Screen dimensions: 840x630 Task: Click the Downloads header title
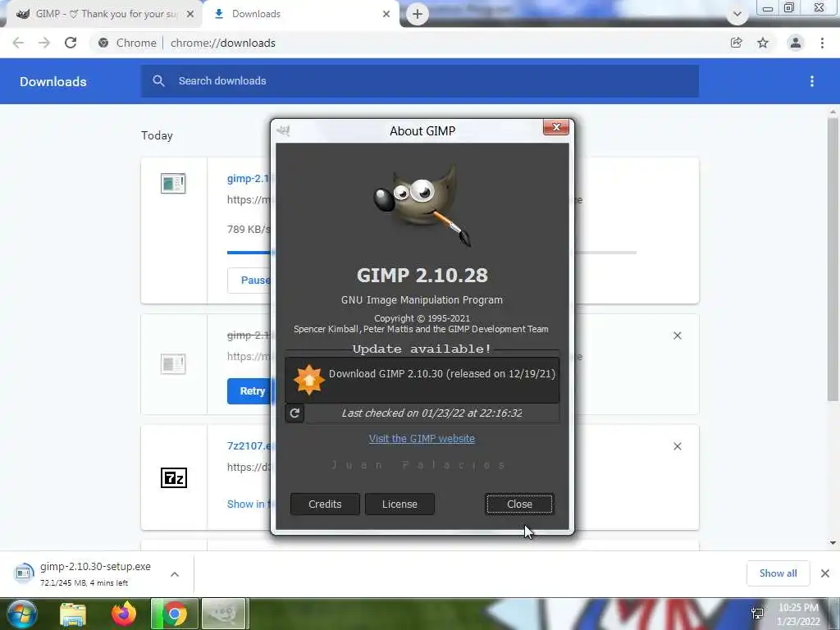coord(53,81)
